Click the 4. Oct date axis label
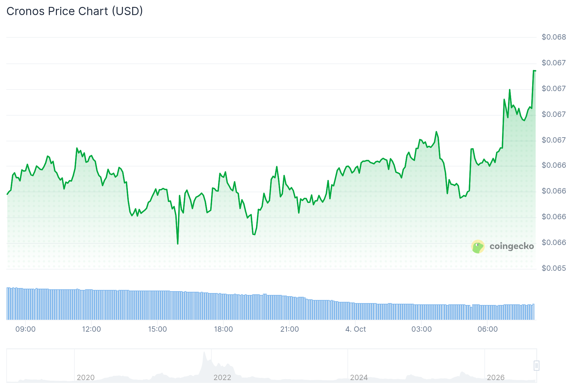 356,329
